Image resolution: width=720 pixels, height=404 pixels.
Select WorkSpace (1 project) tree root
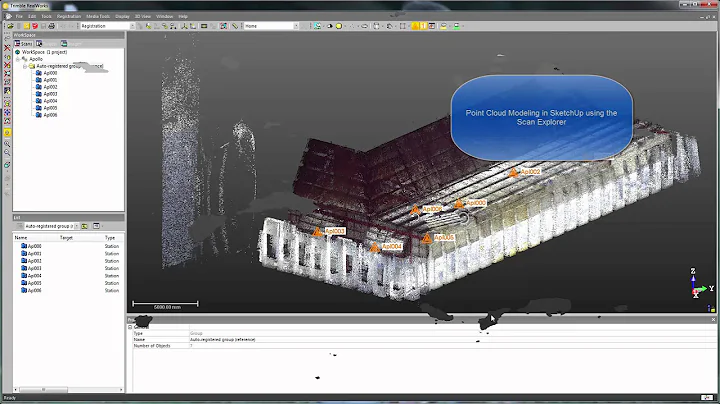click(44, 52)
